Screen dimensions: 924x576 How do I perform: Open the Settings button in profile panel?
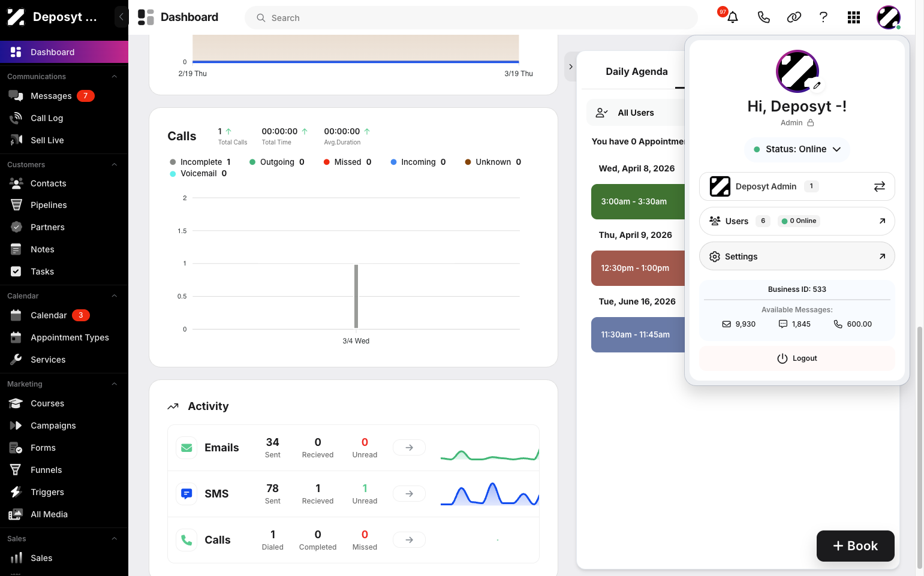pyautogui.click(x=797, y=257)
